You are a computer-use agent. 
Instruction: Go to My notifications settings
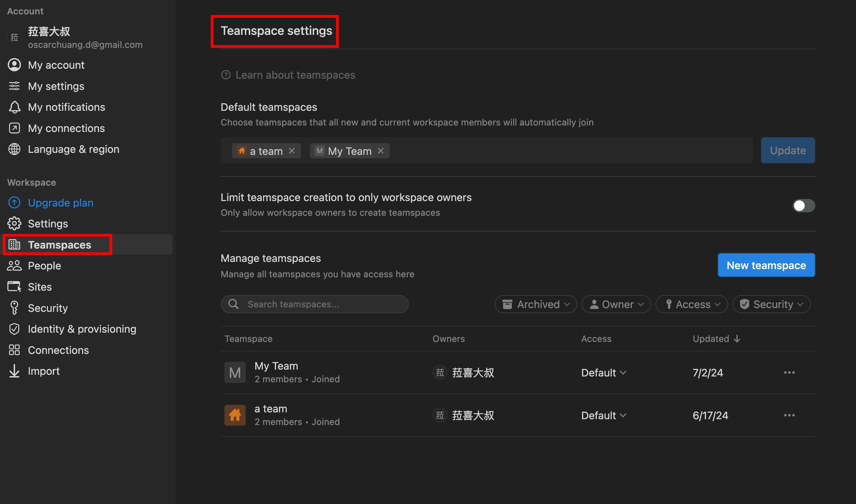(66, 107)
